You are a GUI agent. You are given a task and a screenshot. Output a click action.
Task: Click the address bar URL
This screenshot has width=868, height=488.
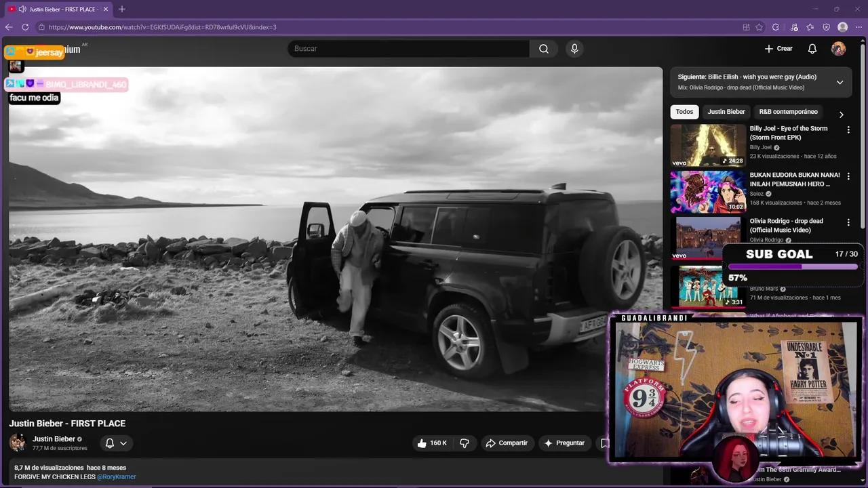163,27
